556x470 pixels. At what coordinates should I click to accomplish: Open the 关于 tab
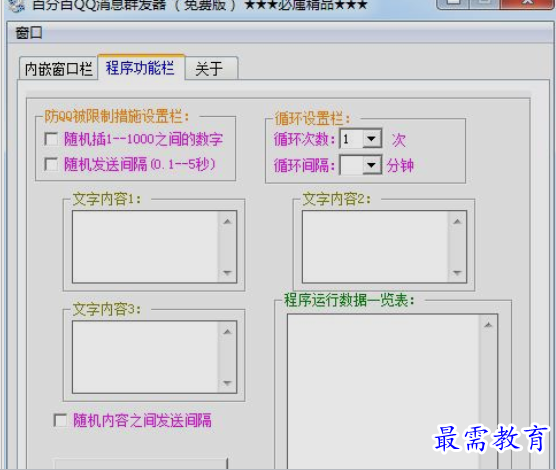(x=210, y=68)
